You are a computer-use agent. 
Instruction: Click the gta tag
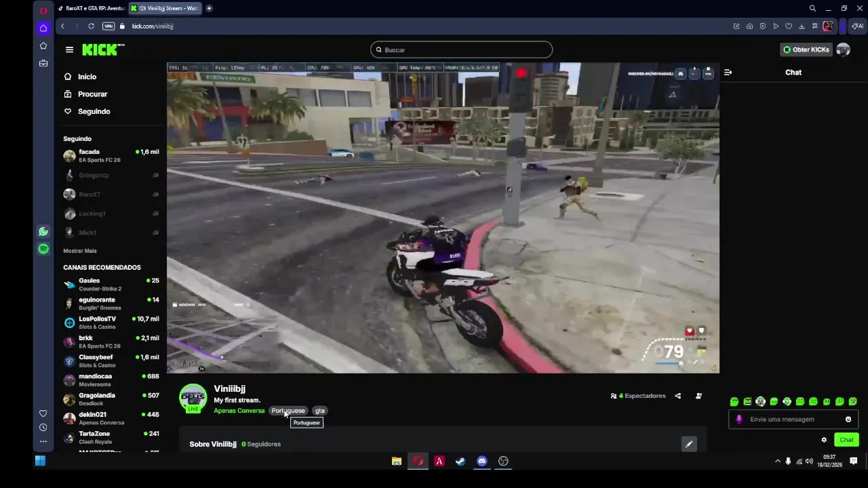(x=320, y=411)
